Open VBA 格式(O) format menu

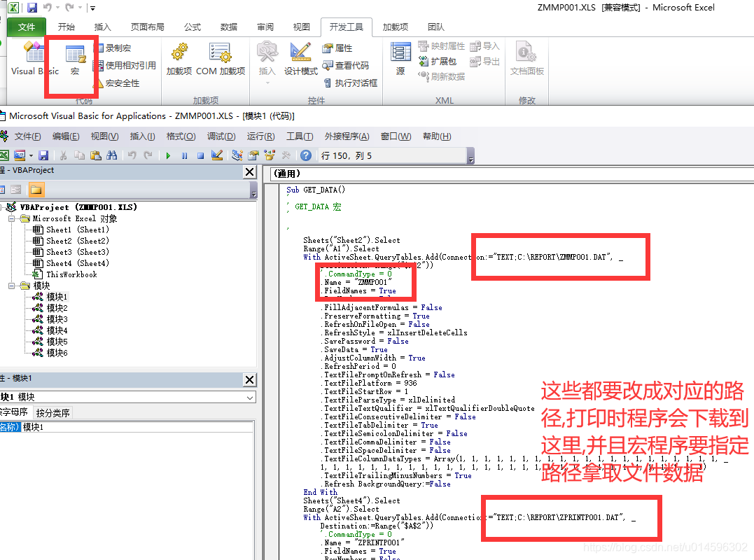[181, 136]
